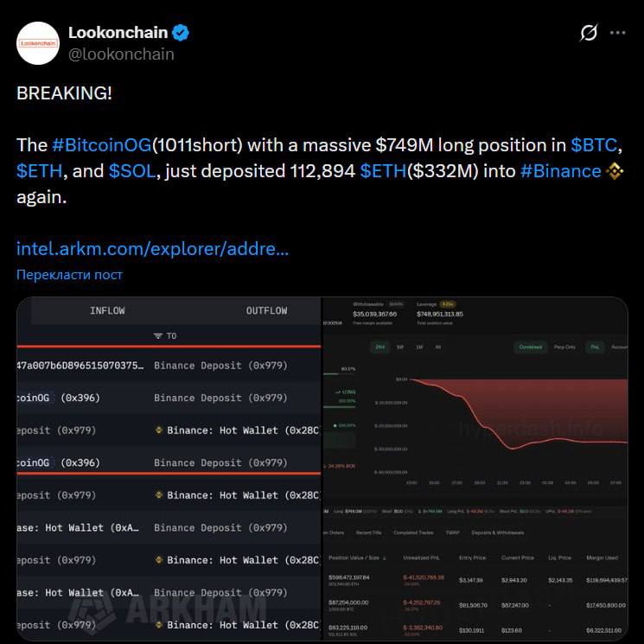
Task: Click the Lookonchain profile avatar
Action: [x=38, y=42]
